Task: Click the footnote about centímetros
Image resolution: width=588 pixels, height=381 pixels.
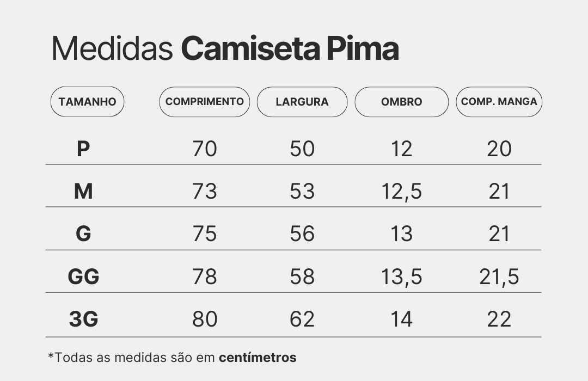Action: tap(173, 358)
